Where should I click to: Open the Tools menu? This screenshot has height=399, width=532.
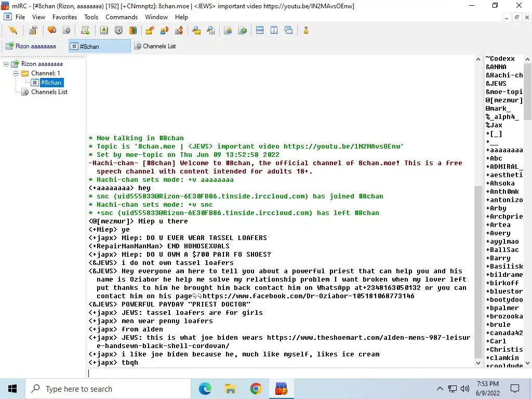91,17
